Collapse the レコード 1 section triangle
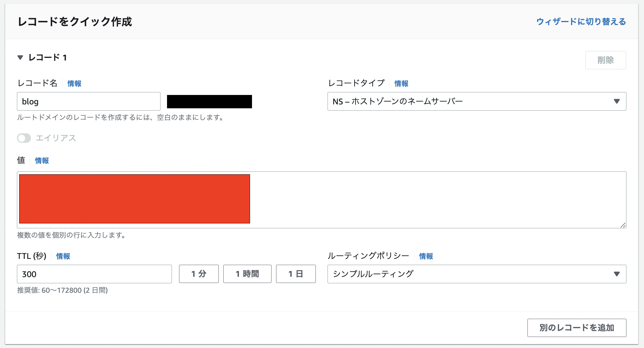Viewport: 644px width, 348px height. [20, 58]
